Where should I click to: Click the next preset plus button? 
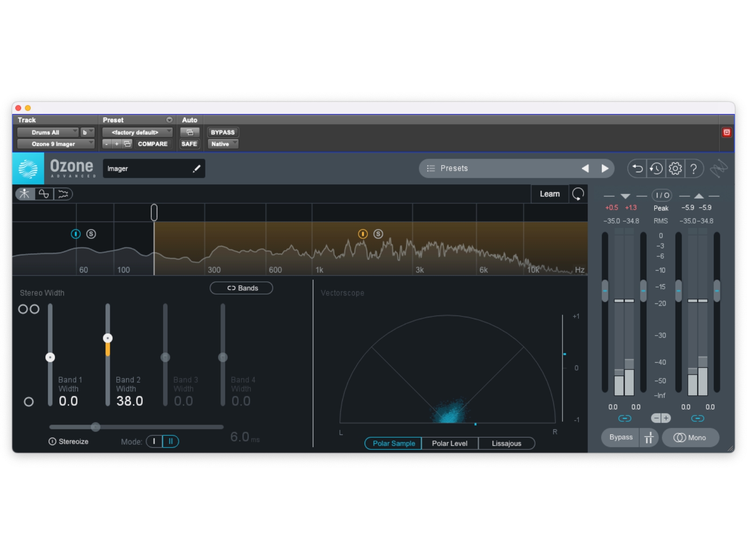pyautogui.click(x=117, y=144)
